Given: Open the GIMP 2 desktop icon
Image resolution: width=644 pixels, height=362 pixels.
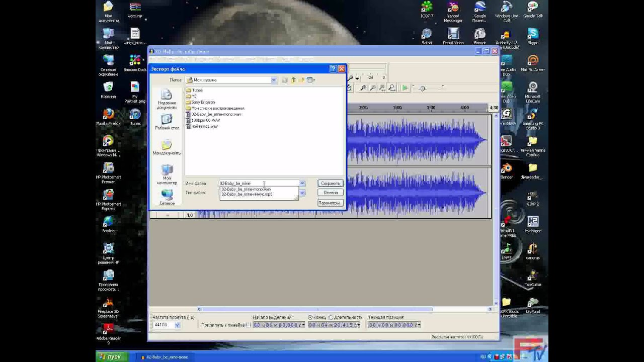Looking at the screenshot, I should pos(533,198).
